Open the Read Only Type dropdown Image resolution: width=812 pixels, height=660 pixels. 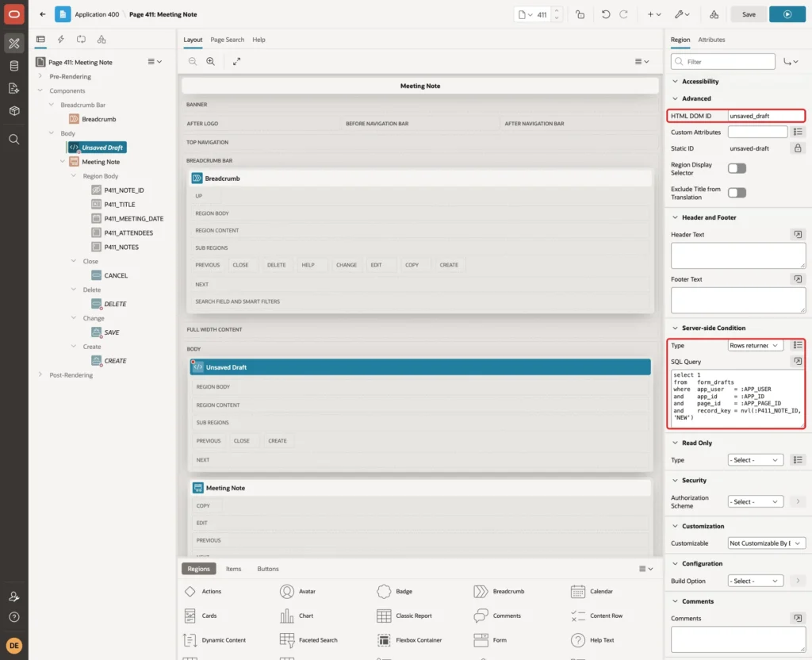[x=755, y=460]
